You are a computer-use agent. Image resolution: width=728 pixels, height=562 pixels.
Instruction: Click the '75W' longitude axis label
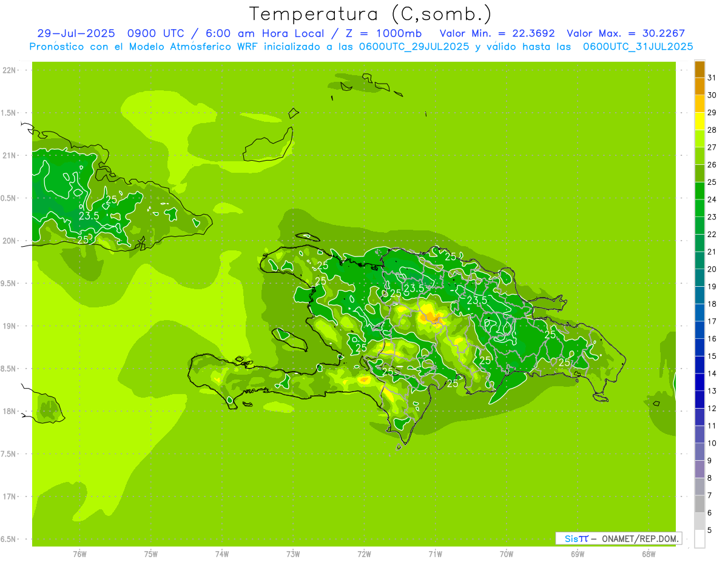150,554
